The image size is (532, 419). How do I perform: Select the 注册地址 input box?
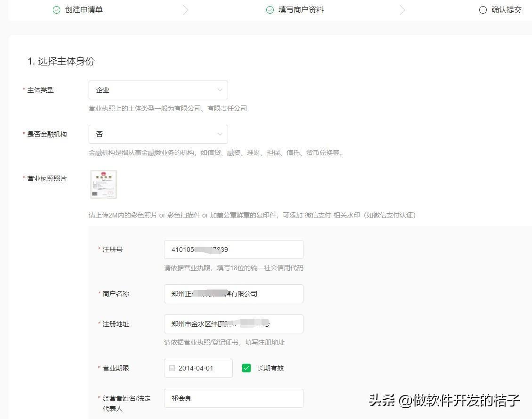click(233, 324)
